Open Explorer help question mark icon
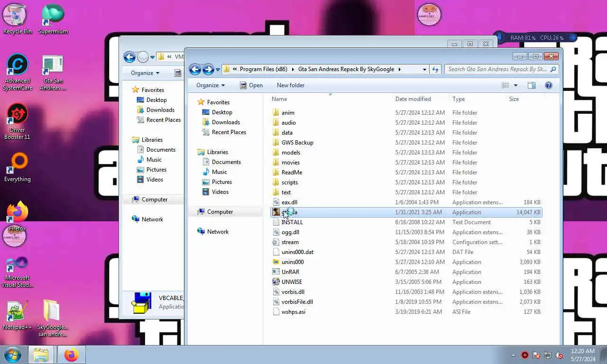Image resolution: width=607 pixels, height=364 pixels. tap(549, 85)
